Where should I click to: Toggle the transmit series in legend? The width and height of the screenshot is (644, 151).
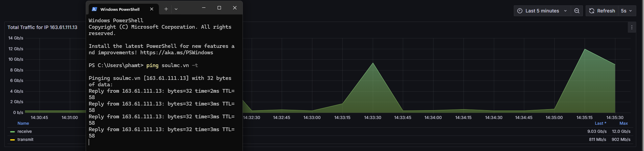pos(25,140)
